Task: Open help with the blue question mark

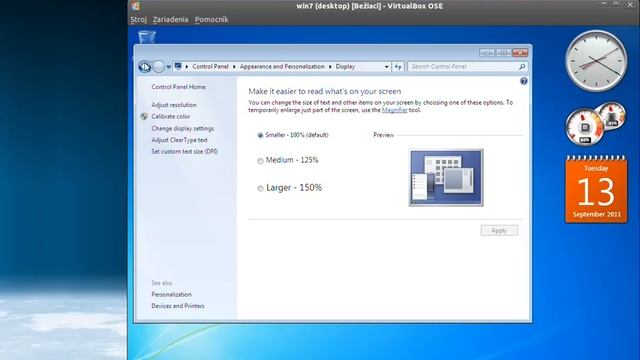Action: click(x=524, y=81)
